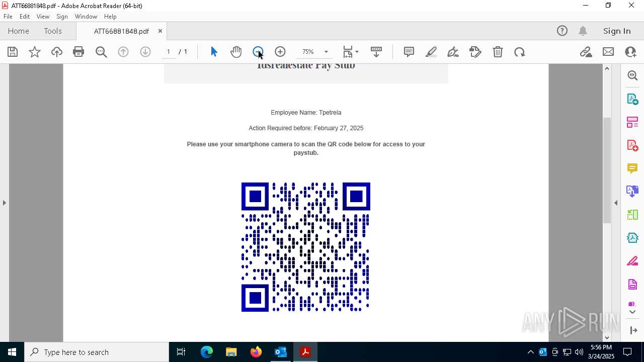Viewport: 644px width, 362px height.
Task: Zoom out with the minus button
Action: [258, 52]
